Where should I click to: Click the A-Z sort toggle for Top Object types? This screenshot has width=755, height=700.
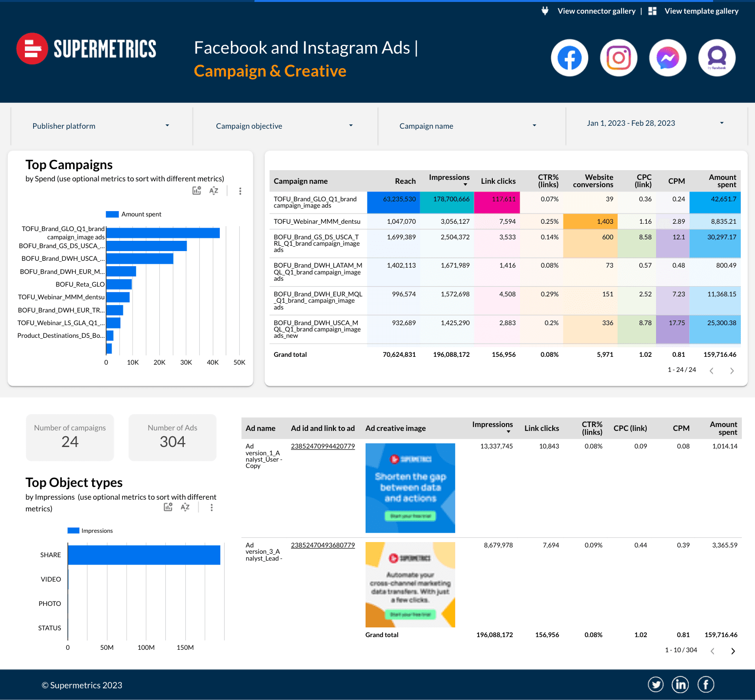click(x=185, y=507)
